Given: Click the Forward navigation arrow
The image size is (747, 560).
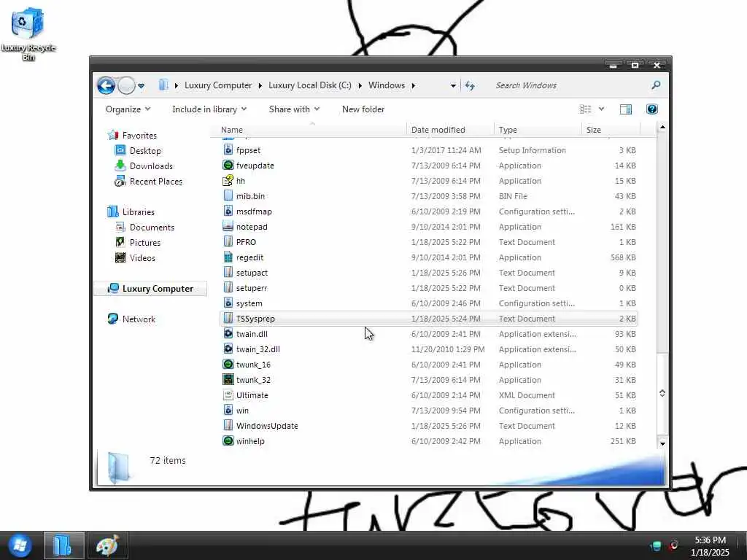Looking at the screenshot, I should [126, 86].
